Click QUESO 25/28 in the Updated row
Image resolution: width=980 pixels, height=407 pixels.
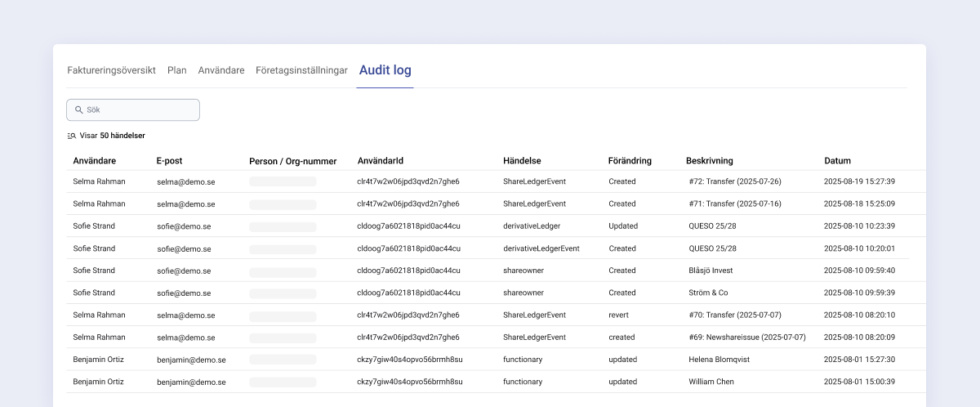pos(713,226)
